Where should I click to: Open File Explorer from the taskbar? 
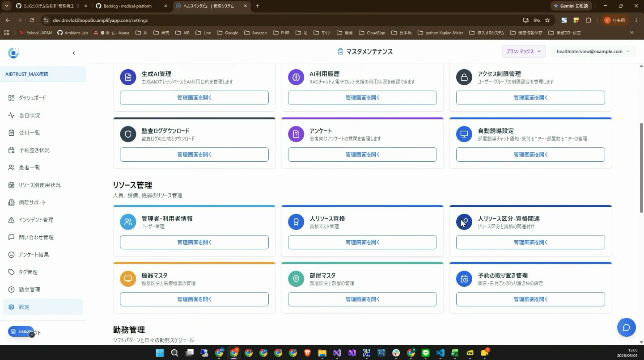click(322, 353)
